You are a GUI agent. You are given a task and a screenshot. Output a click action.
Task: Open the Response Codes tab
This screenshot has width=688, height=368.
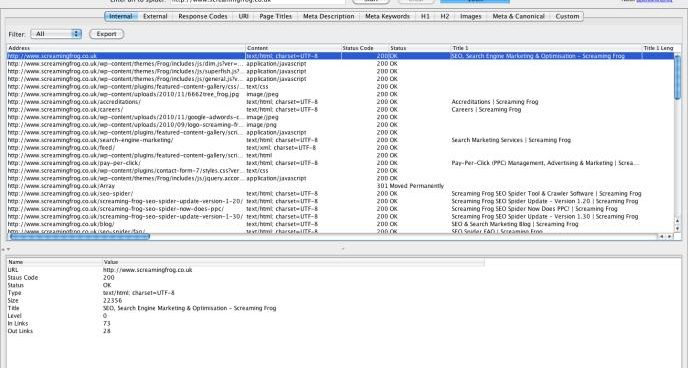click(203, 16)
